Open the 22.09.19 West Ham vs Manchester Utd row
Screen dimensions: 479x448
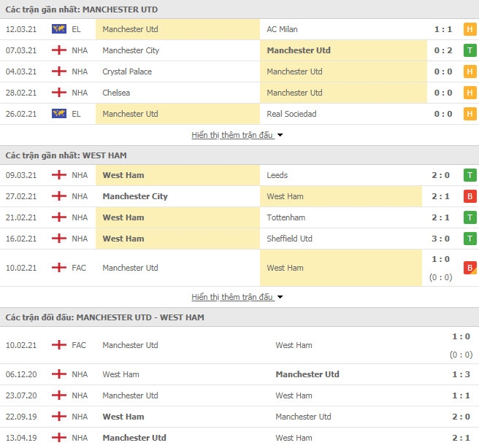pos(239,417)
